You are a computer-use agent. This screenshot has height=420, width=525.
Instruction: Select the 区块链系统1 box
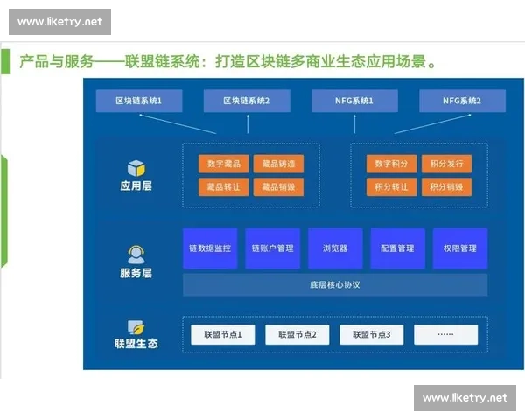pyautogui.click(x=139, y=101)
